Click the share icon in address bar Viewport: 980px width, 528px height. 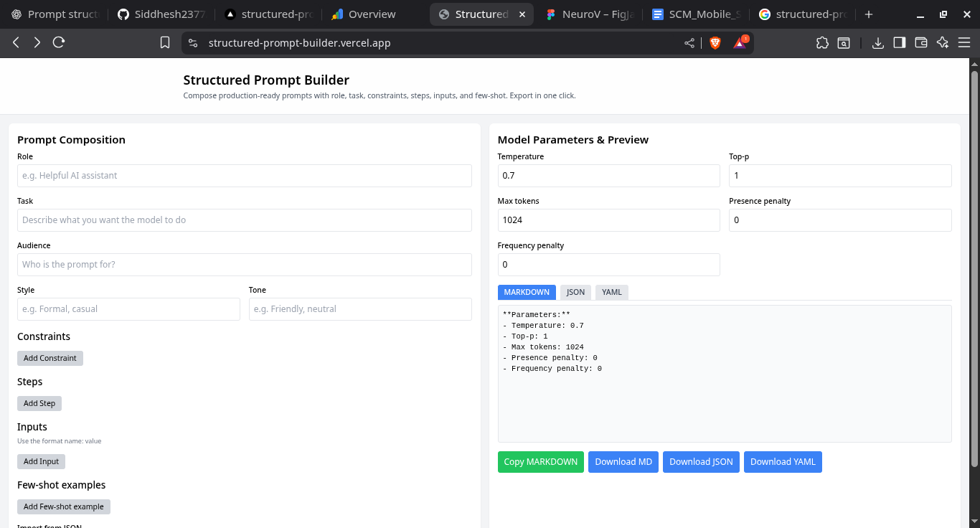689,43
